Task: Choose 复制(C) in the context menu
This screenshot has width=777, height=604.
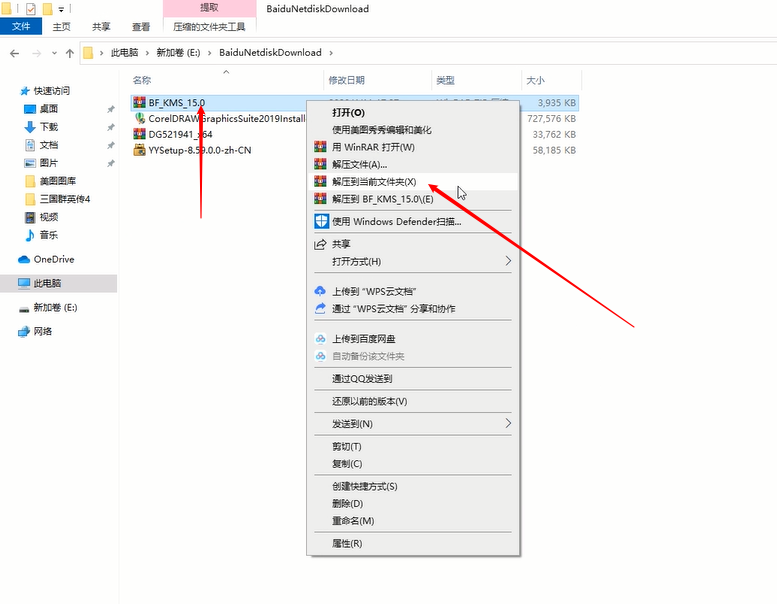Action: [413, 464]
